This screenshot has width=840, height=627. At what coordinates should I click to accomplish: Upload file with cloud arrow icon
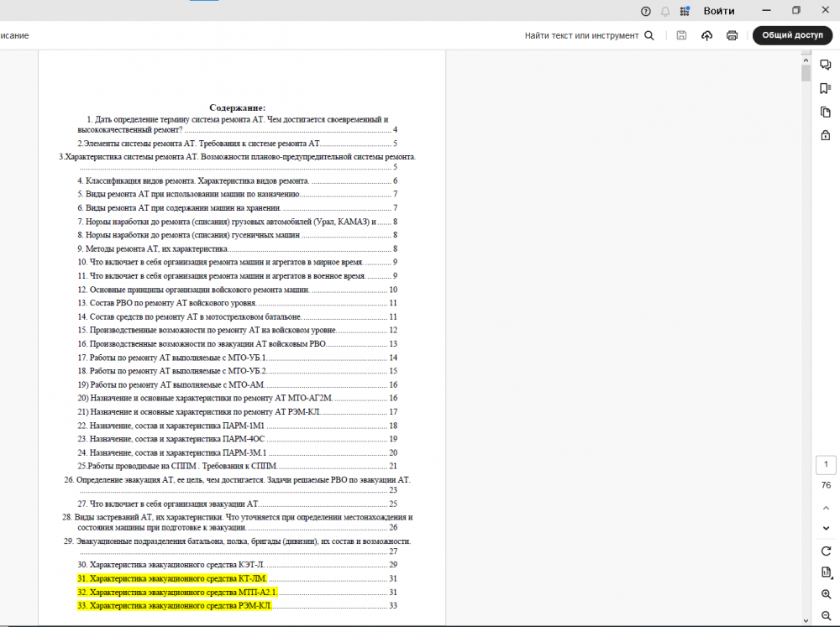pyautogui.click(x=706, y=35)
